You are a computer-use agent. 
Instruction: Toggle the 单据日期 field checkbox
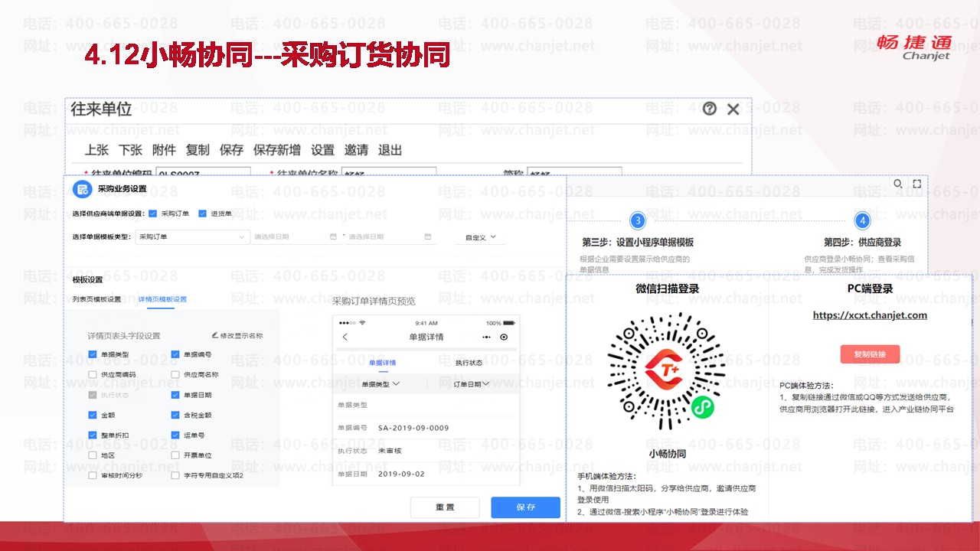coord(175,395)
